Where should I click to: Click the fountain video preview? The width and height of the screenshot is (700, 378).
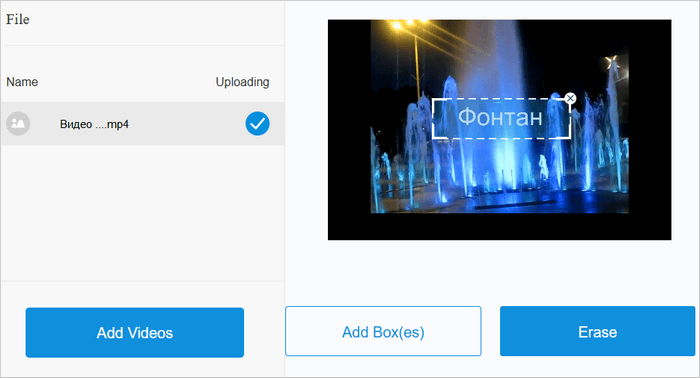point(500,129)
